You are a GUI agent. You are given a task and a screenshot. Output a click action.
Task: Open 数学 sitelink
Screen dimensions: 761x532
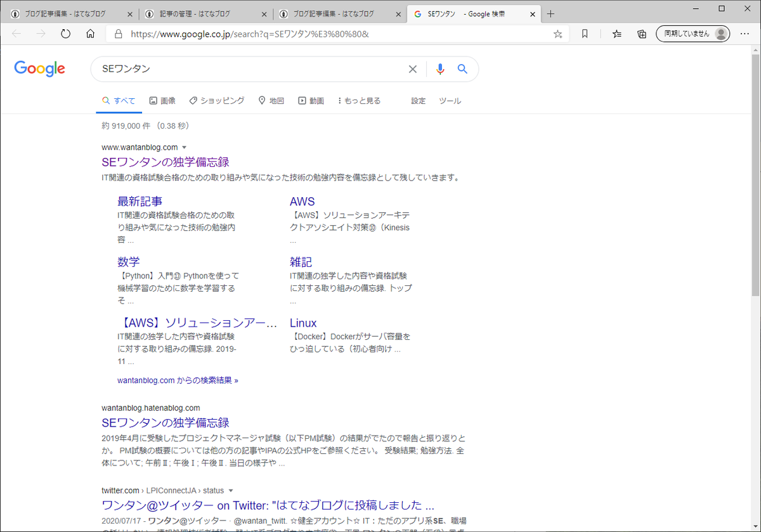(129, 262)
